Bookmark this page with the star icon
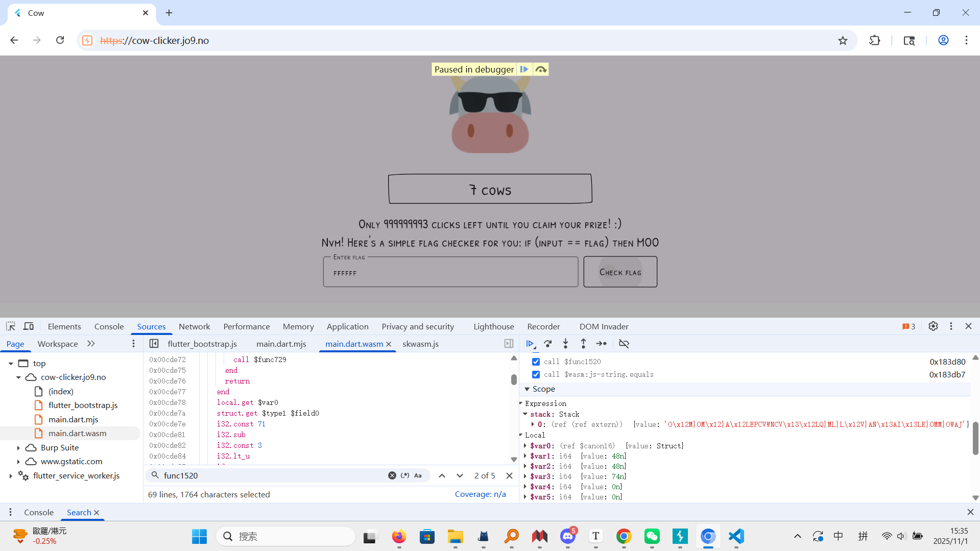Image resolution: width=980 pixels, height=551 pixels. coord(843,40)
